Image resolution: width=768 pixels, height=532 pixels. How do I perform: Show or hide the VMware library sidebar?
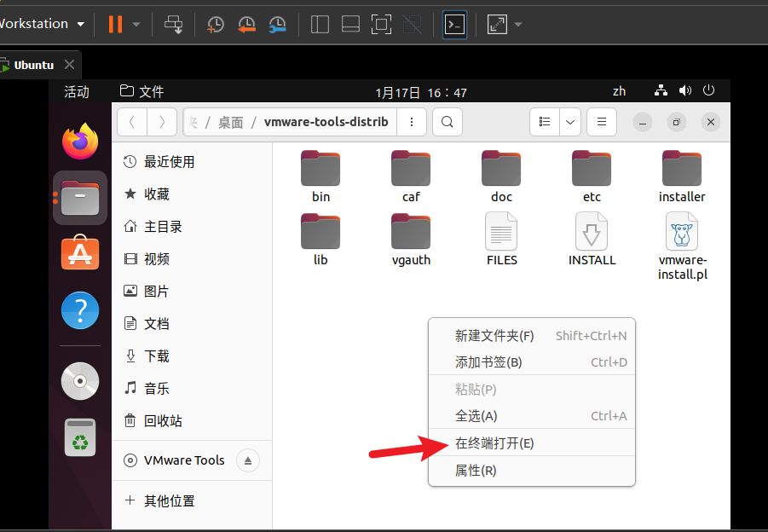point(320,24)
